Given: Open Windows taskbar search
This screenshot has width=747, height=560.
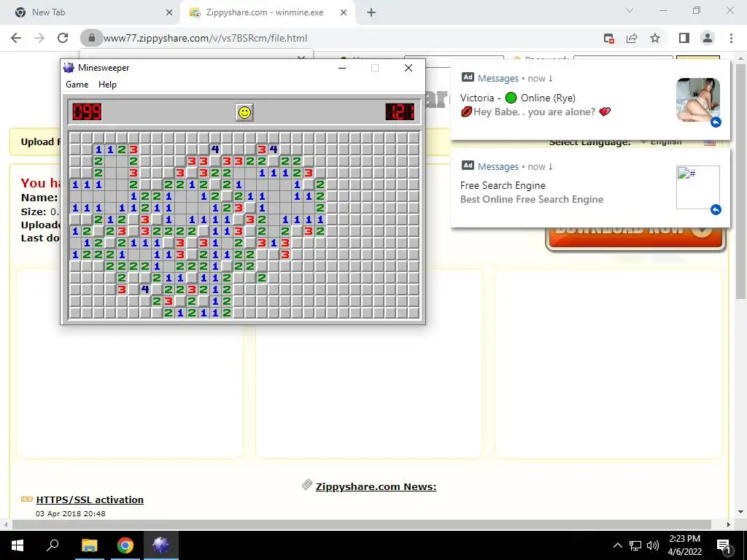Looking at the screenshot, I should point(53,545).
